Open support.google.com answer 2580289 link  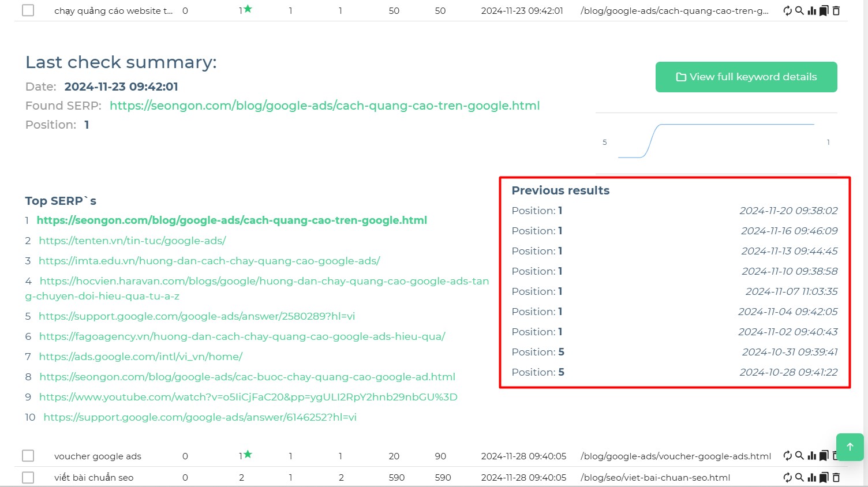point(197,316)
